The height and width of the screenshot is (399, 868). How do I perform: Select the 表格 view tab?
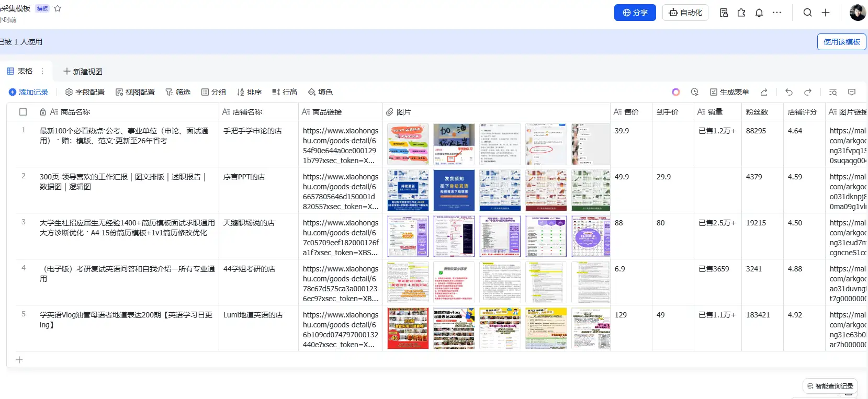(20, 71)
